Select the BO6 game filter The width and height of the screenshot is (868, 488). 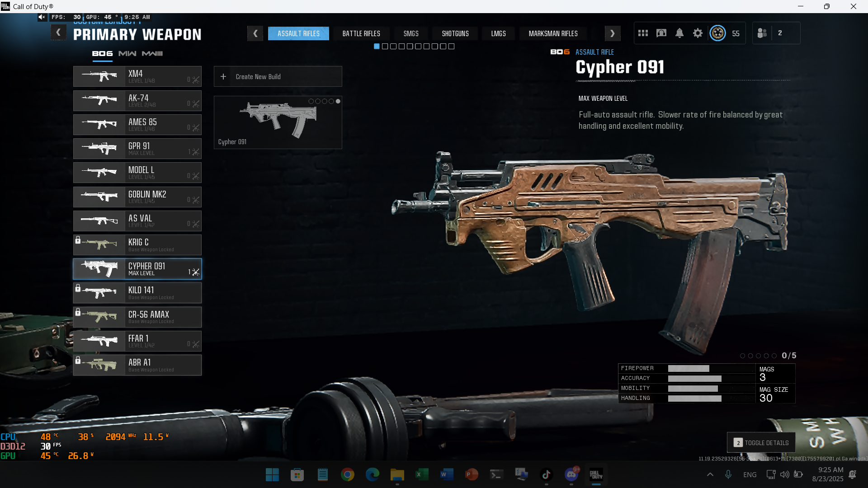102,53
